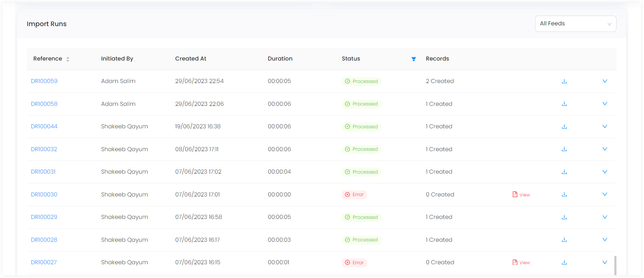Click the table vertical scrollbar thumb
Viewport: 644px width, 278px height.
[615, 266]
